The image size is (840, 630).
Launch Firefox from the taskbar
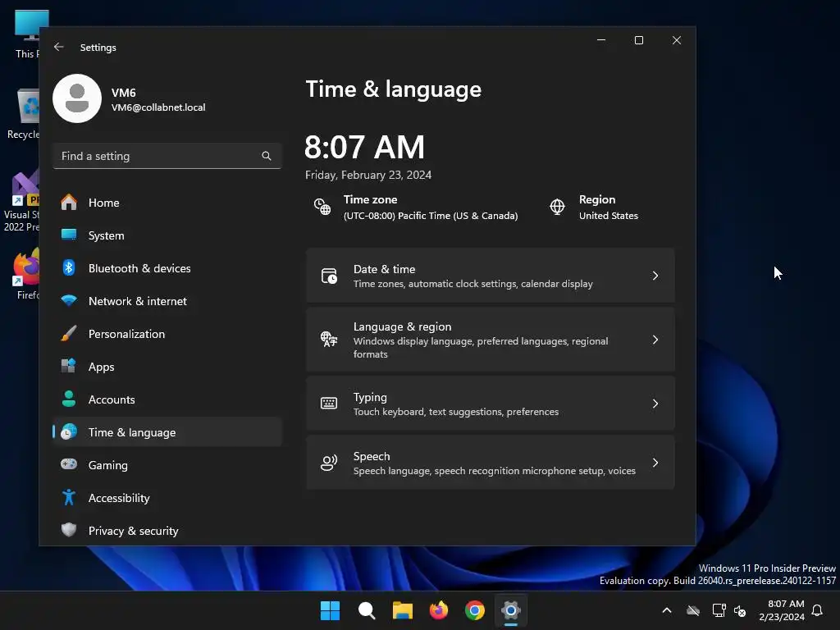tap(439, 610)
